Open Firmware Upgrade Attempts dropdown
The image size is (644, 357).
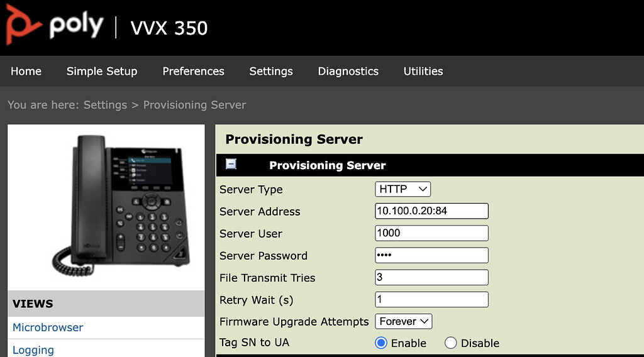tap(404, 321)
